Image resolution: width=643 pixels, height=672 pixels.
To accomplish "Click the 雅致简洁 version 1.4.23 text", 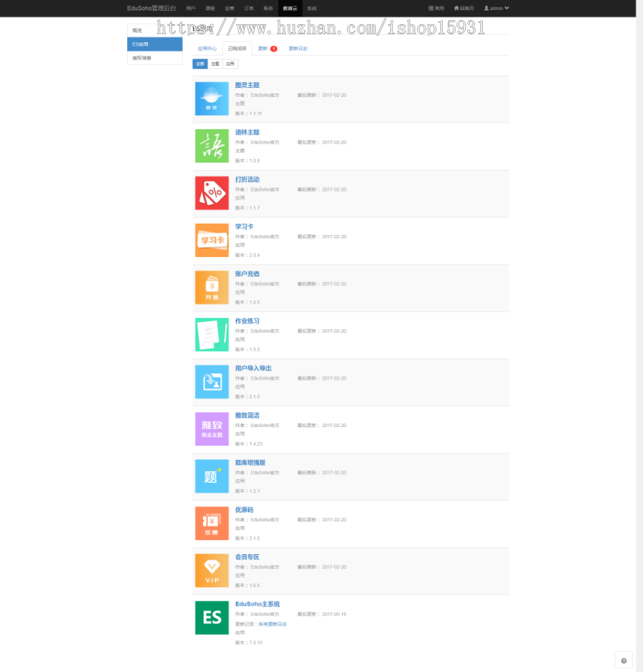I will [249, 443].
